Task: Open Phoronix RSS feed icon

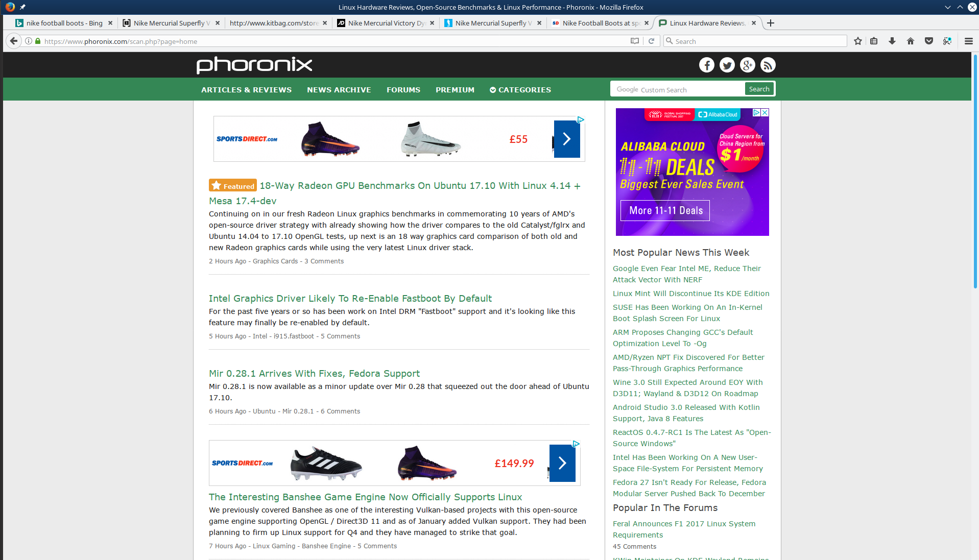Action: click(x=768, y=65)
